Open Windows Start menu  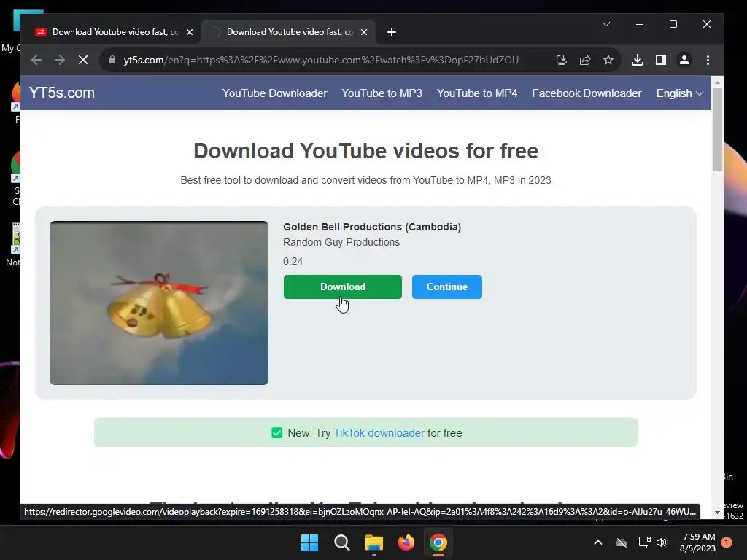coord(309,542)
